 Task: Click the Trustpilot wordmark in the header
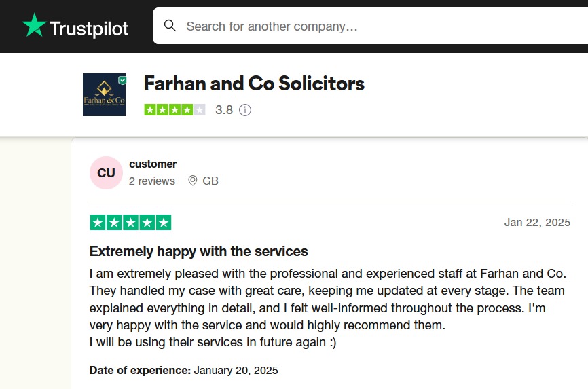coord(89,29)
